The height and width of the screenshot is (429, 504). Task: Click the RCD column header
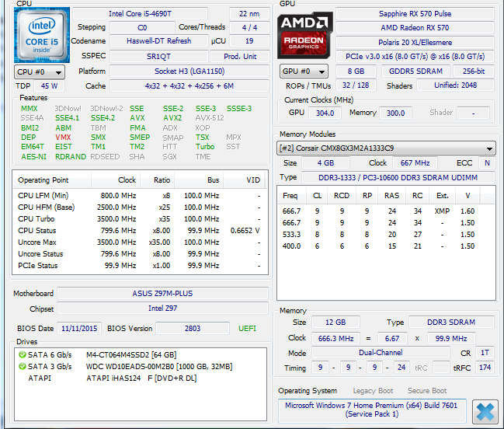click(x=342, y=196)
